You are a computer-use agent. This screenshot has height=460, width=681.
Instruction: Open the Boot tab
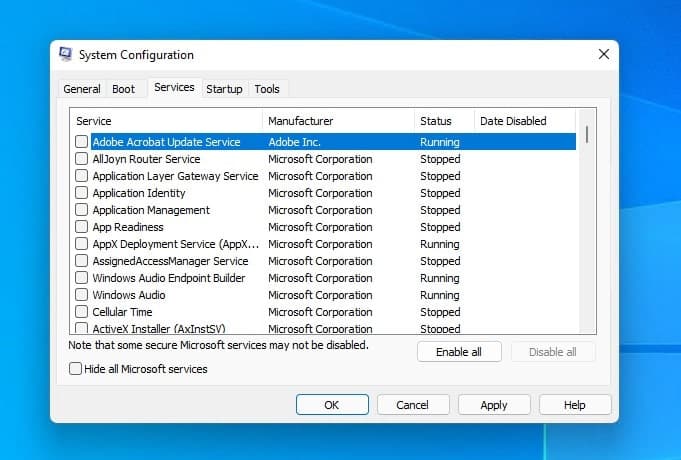[123, 89]
